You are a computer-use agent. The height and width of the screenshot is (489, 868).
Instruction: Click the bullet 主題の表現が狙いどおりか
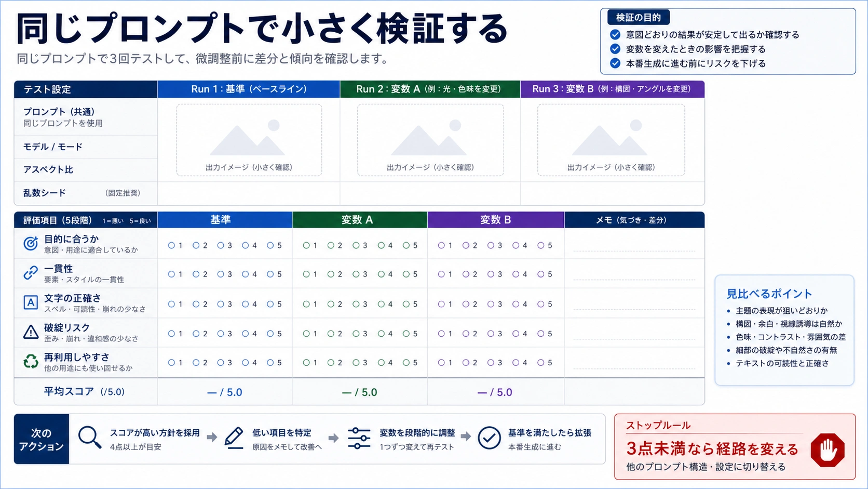(x=782, y=311)
